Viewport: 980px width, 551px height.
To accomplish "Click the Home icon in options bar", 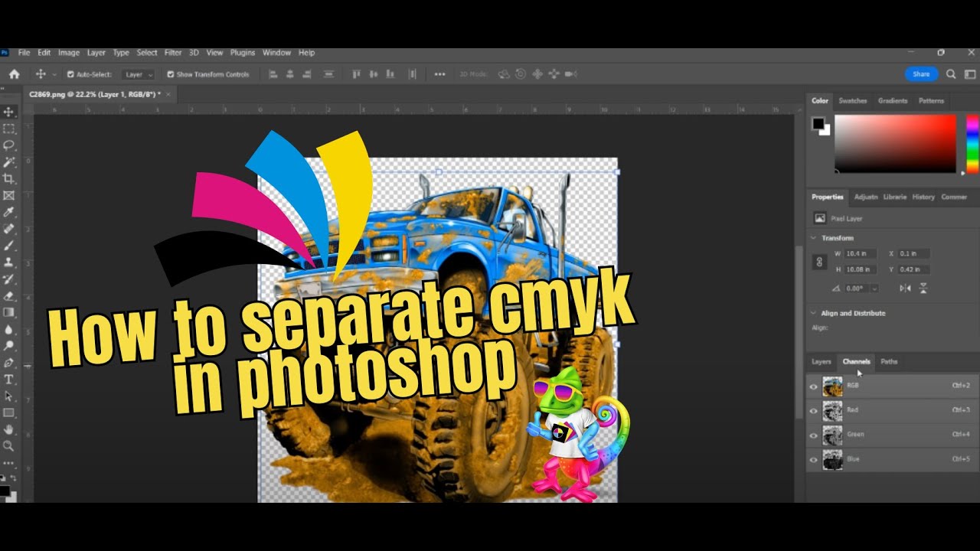I will pyautogui.click(x=14, y=74).
